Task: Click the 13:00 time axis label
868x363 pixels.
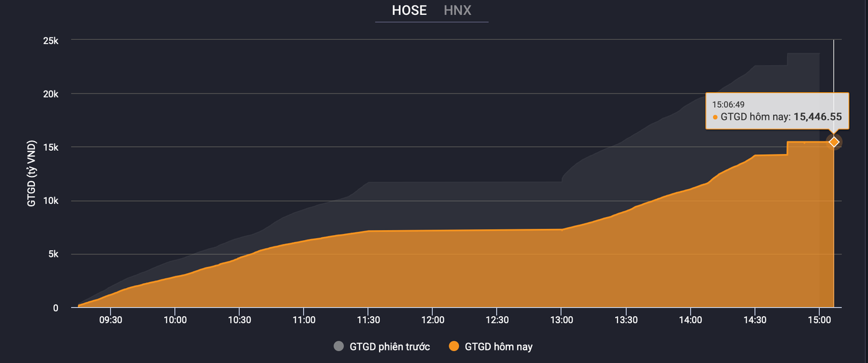Action: (x=561, y=320)
